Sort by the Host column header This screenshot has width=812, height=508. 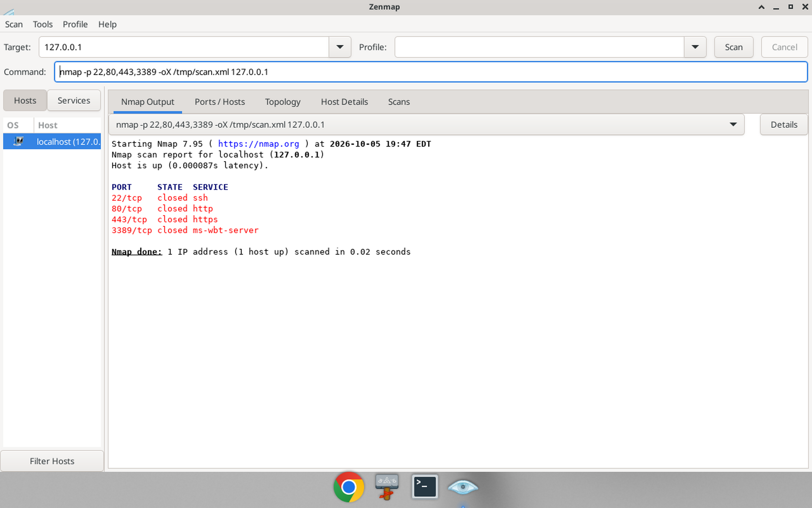tap(67, 125)
